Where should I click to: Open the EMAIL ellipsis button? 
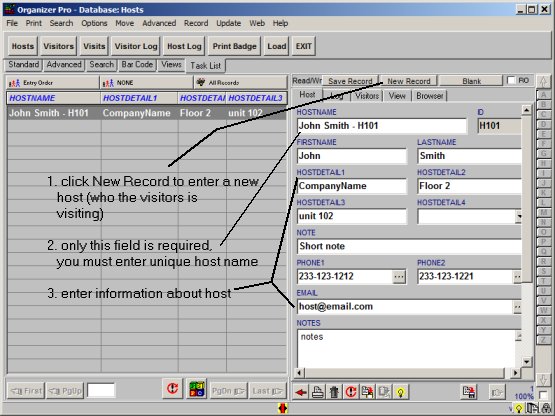point(517,307)
